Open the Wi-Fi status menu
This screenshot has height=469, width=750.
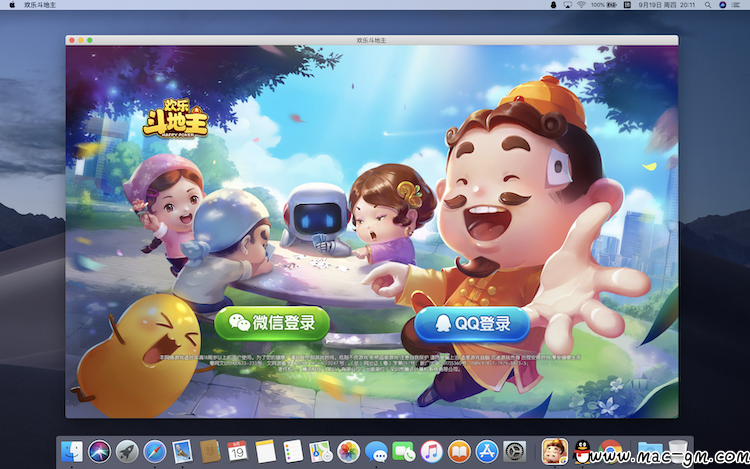[581, 5]
